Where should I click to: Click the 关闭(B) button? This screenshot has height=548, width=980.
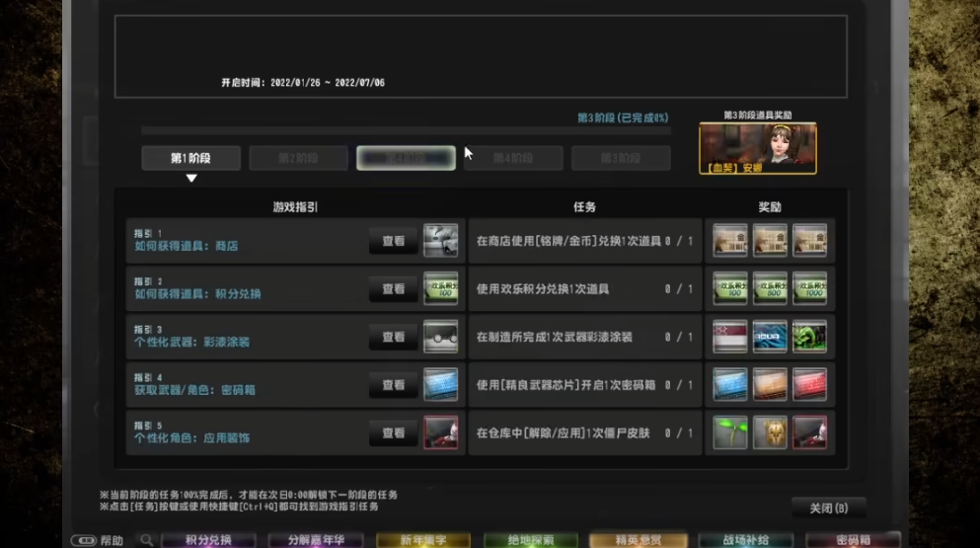tap(829, 508)
